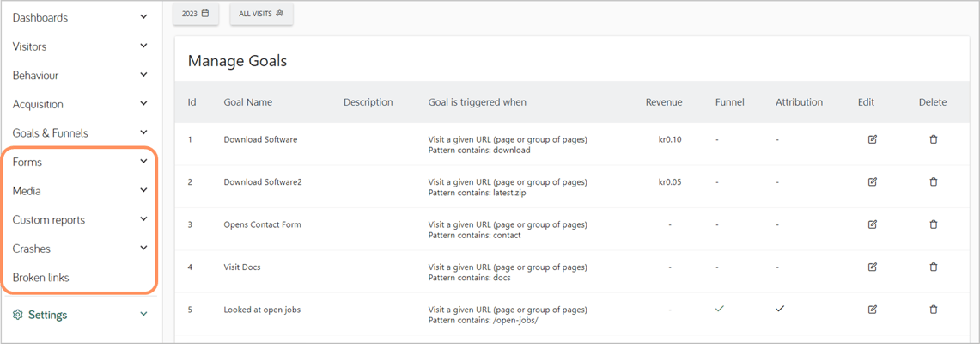Delete the Visit Docs goal
The height and width of the screenshot is (344, 980).
coord(933,267)
